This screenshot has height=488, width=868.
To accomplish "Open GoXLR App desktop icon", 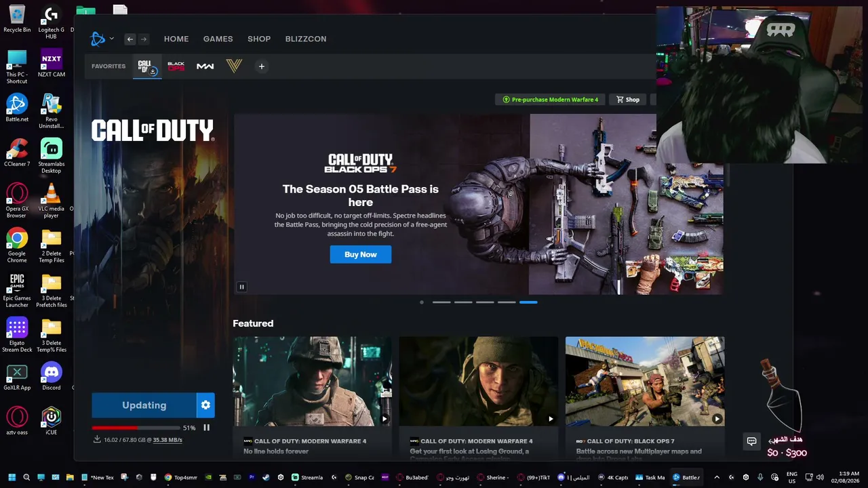I will pyautogui.click(x=17, y=376).
